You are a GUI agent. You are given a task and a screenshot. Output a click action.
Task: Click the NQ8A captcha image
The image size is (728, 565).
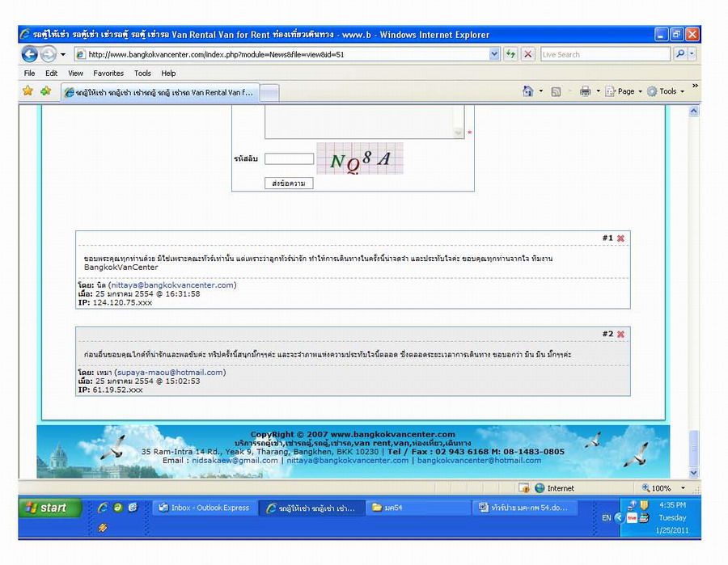pyautogui.click(x=360, y=158)
